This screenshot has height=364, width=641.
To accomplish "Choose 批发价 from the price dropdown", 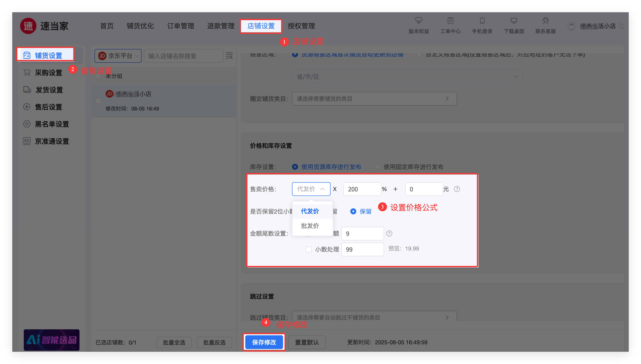I will [310, 226].
